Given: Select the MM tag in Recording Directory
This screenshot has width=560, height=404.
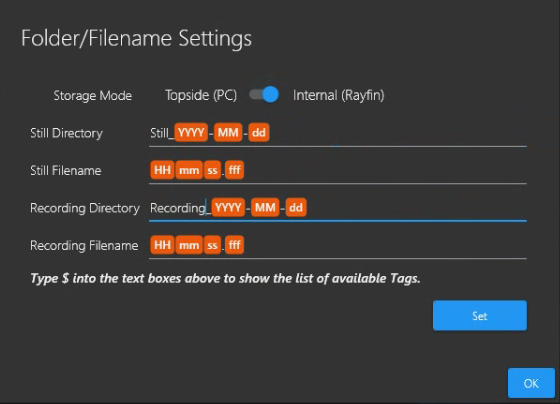Looking at the screenshot, I should 265,208.
